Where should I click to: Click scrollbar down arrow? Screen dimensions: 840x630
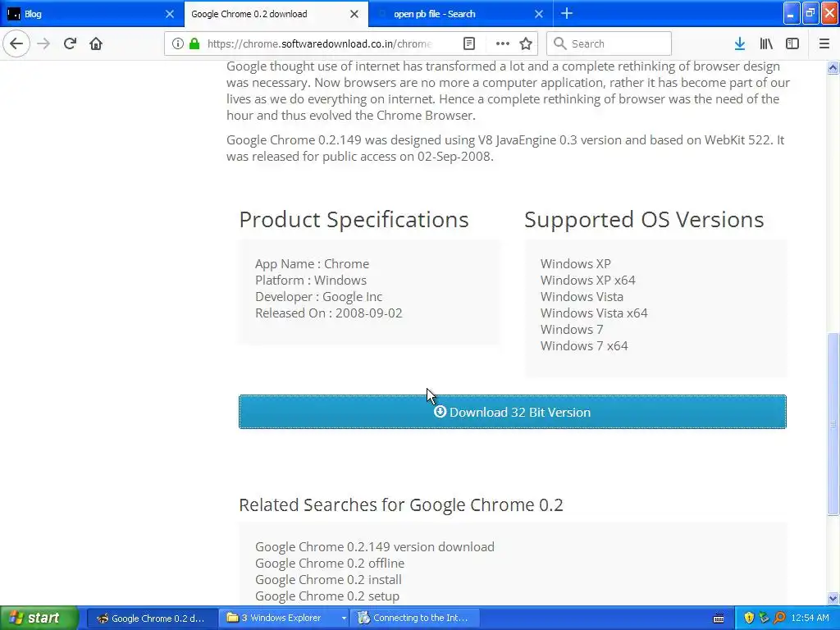pos(833,598)
